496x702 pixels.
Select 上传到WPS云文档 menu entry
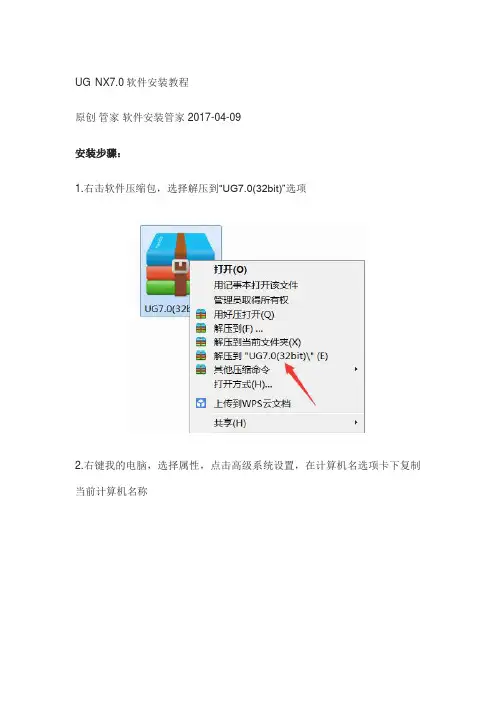tap(252, 403)
